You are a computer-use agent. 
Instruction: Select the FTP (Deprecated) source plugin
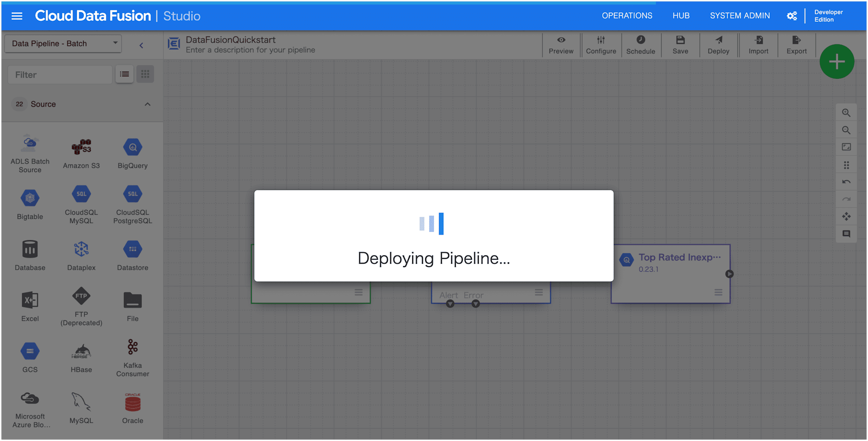tap(81, 307)
